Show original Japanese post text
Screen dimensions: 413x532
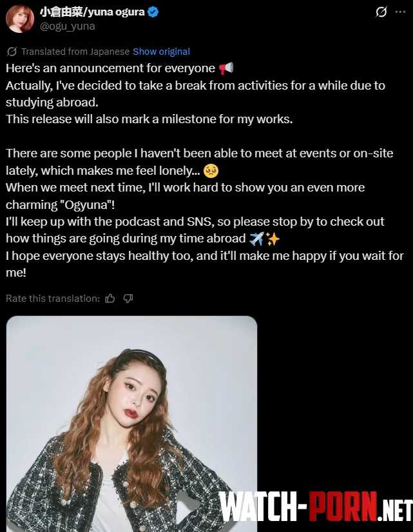click(161, 52)
